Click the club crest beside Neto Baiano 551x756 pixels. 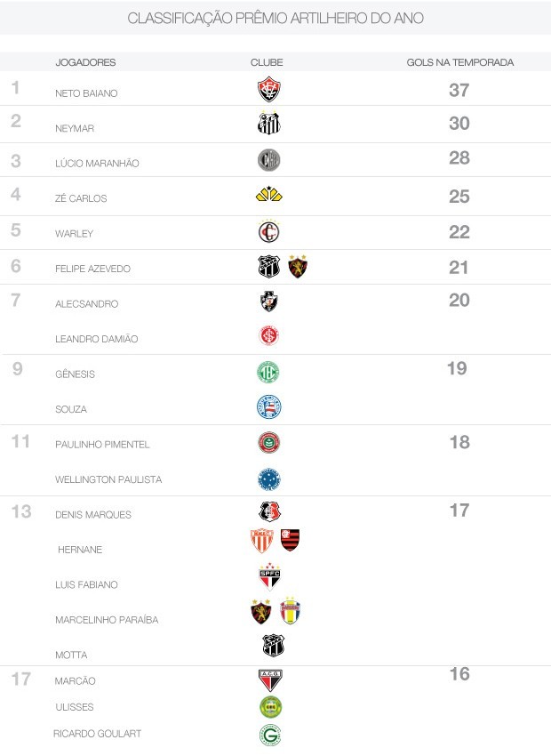pos(268,89)
